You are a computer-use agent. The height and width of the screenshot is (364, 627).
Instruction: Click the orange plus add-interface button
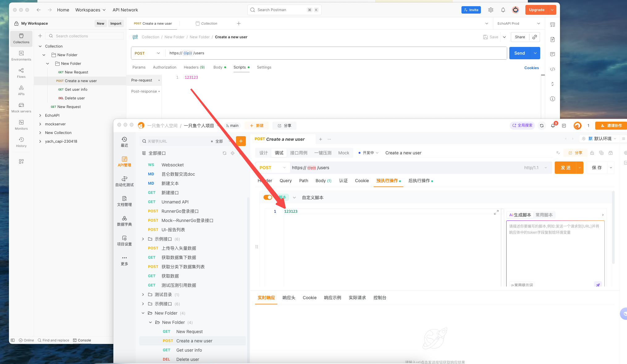click(x=241, y=141)
